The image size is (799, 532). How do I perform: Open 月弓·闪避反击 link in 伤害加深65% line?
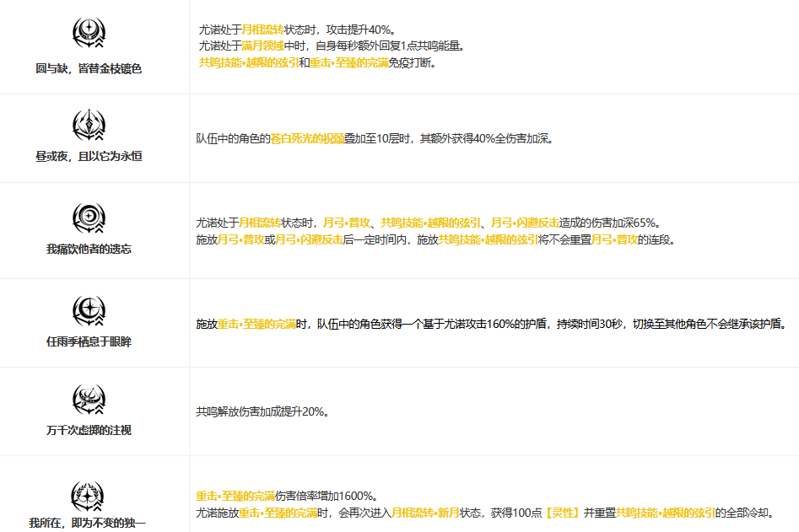525,223
